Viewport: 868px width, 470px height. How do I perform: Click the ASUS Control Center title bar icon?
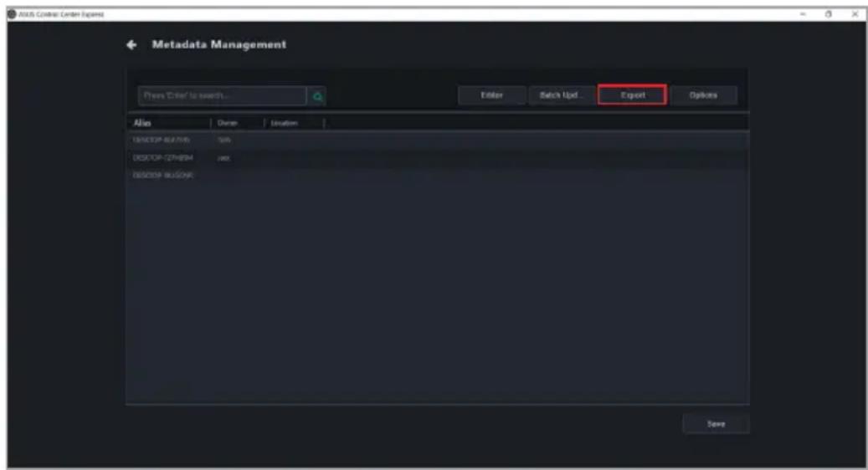pyautogui.click(x=13, y=14)
